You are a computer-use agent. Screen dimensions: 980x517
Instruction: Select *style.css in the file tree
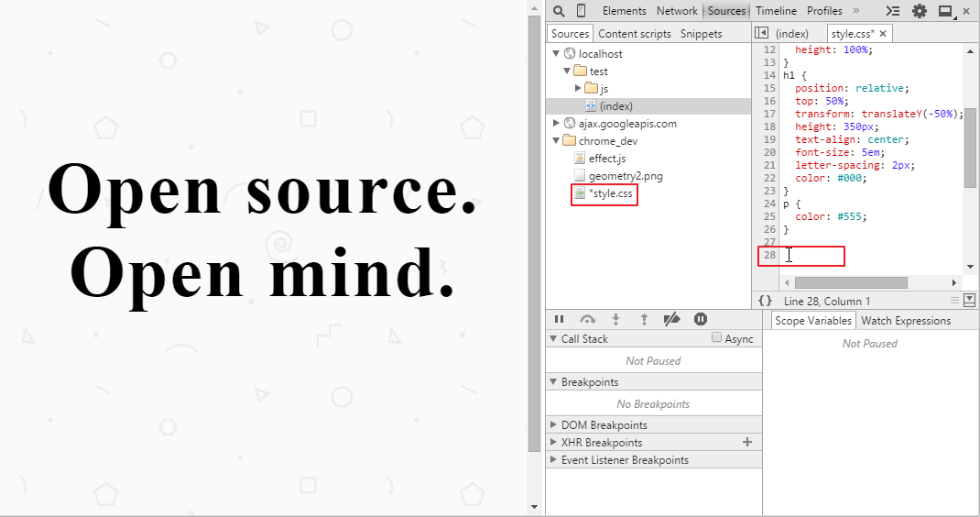point(611,193)
